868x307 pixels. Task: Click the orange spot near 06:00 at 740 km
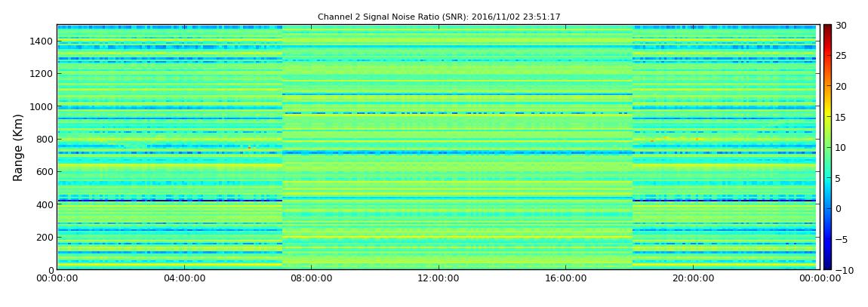(249, 148)
